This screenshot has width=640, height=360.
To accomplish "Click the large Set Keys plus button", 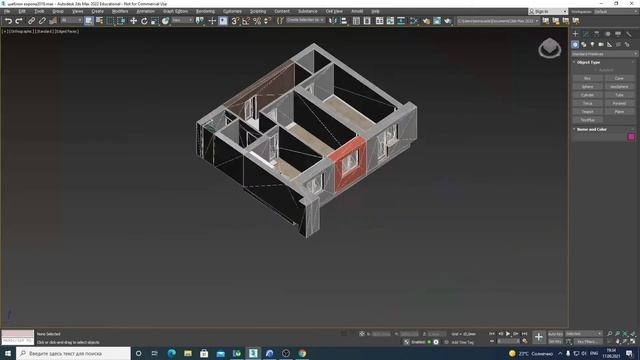I will (x=539, y=337).
